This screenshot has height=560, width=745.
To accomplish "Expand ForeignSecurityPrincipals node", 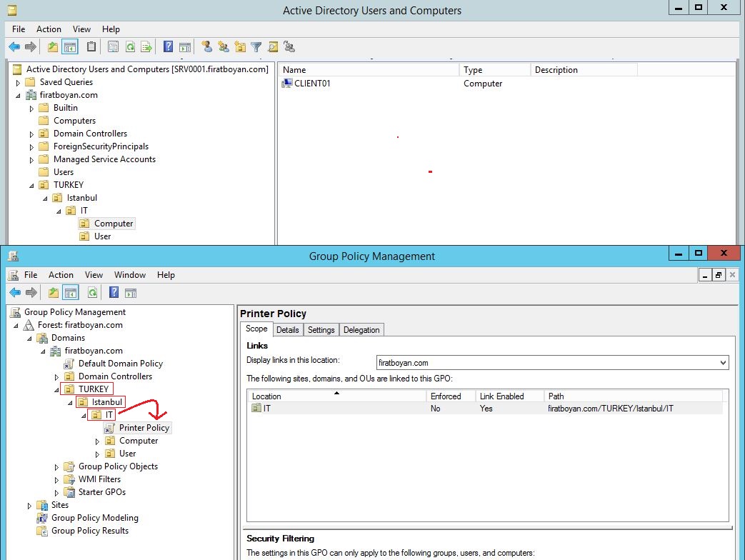I will 32,146.
